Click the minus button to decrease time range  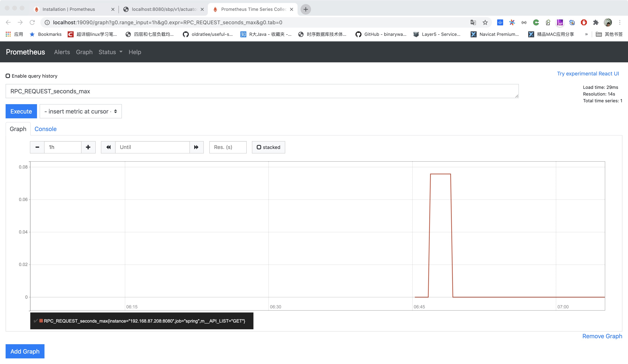37,147
